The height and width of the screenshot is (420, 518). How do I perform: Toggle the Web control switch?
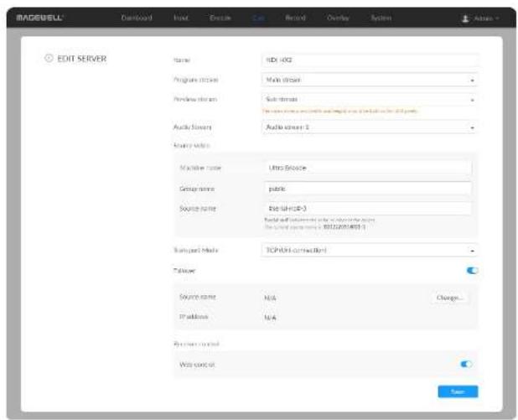coord(466,364)
